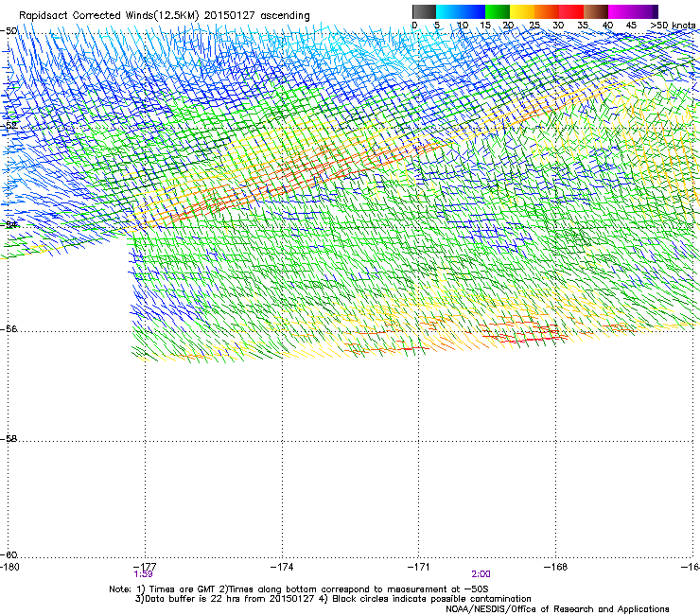This screenshot has width=700, height=615.
Task: Click the latitude label '-56'
Action: [x=9, y=328]
